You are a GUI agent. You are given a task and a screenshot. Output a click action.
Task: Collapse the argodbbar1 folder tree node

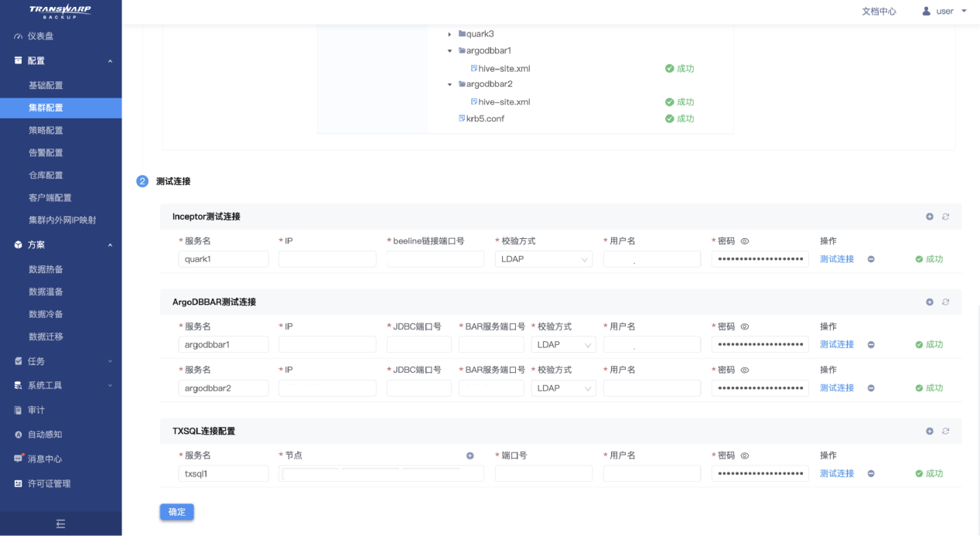point(449,51)
